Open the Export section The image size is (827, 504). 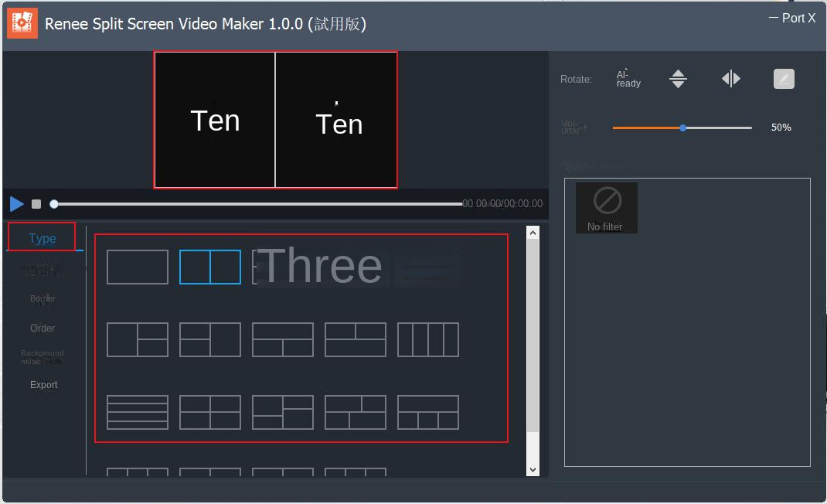(x=43, y=384)
